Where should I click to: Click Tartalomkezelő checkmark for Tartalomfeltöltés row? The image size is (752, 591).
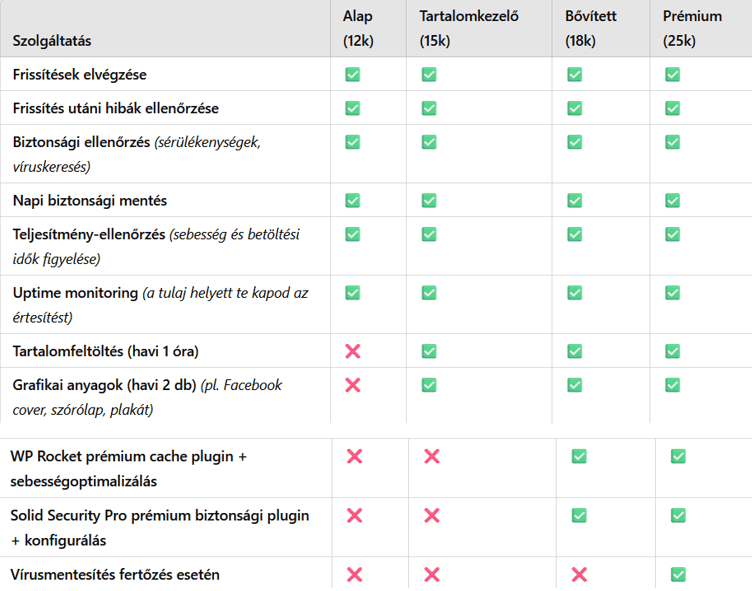pyautogui.click(x=429, y=351)
